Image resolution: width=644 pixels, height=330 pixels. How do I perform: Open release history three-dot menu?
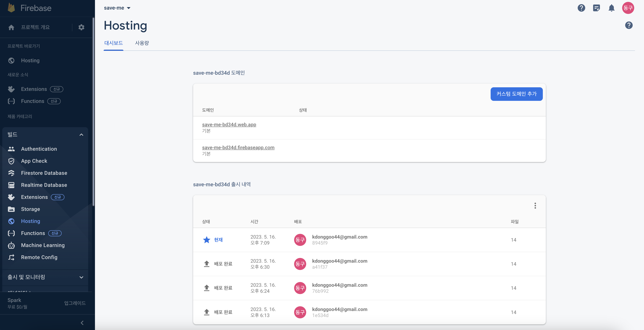[x=535, y=206]
